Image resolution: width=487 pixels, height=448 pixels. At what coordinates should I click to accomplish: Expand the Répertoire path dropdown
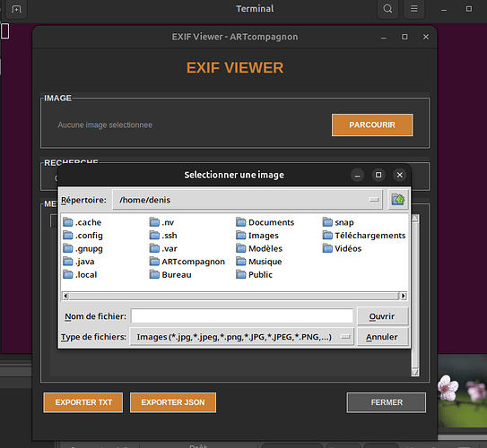[374, 200]
